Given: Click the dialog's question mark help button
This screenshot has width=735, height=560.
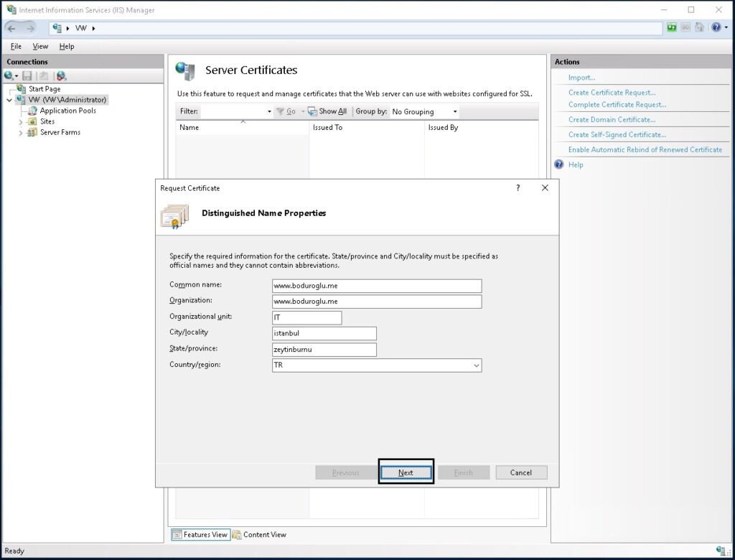Looking at the screenshot, I should tap(518, 188).
